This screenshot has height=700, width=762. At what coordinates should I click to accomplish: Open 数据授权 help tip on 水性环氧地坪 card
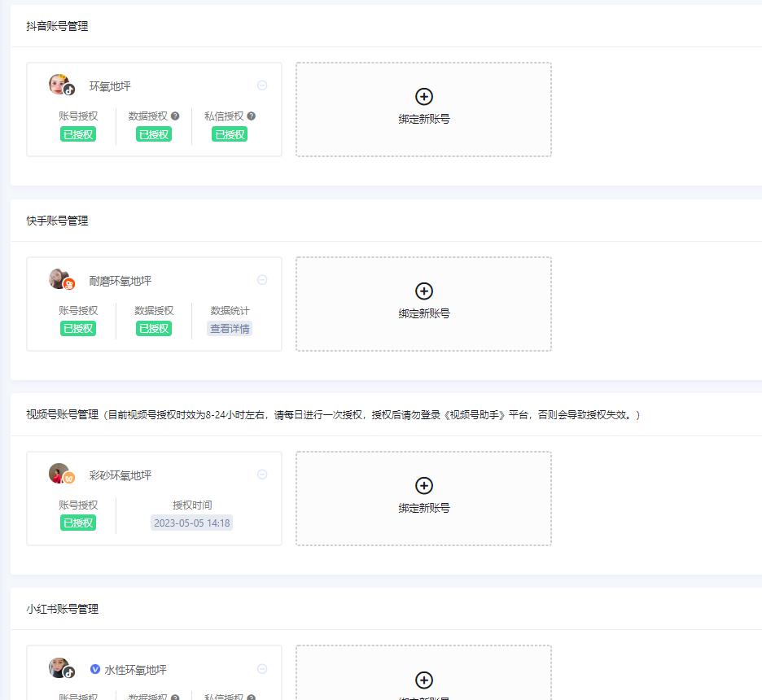coord(175,698)
